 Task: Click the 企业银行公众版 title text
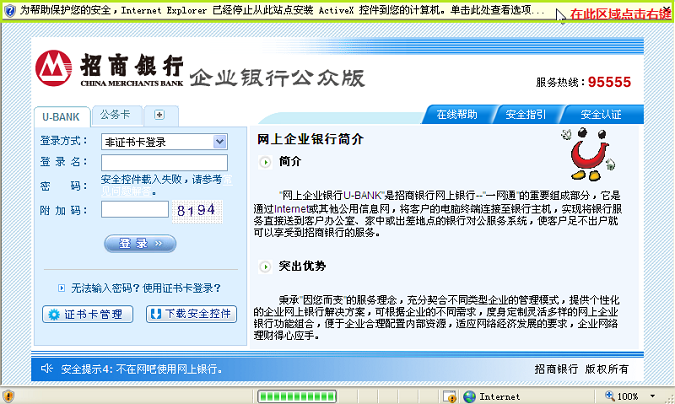click(x=278, y=78)
